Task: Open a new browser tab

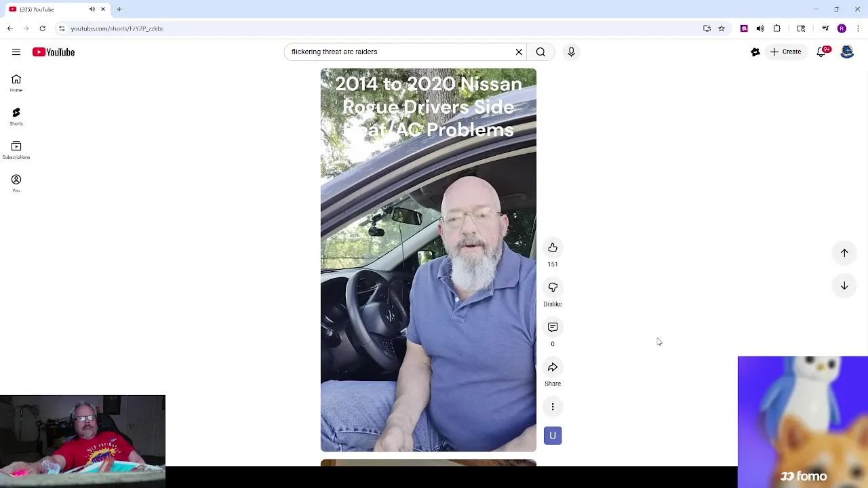Action: click(119, 9)
